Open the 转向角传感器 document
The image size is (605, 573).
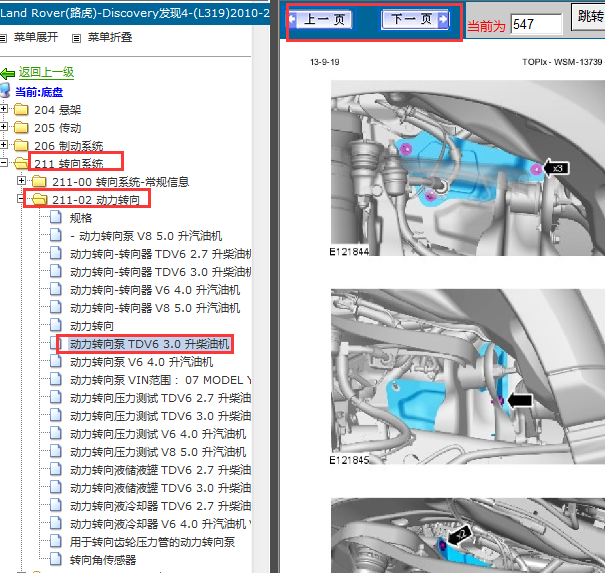(x=103, y=560)
